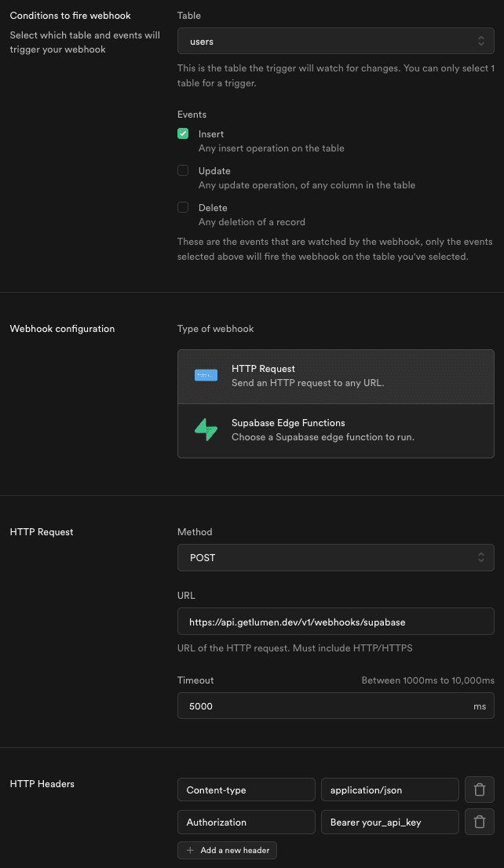
Task: Click the Bearer your_api_key value field
Action: 389,821
